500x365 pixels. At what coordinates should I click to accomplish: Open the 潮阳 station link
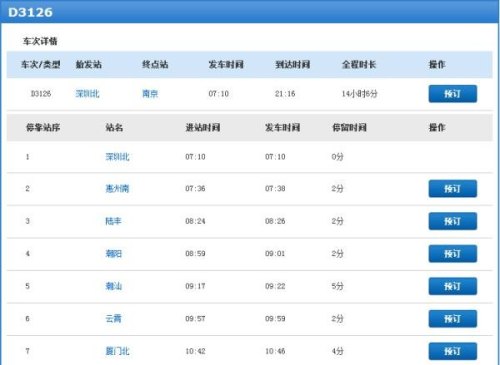113,254
